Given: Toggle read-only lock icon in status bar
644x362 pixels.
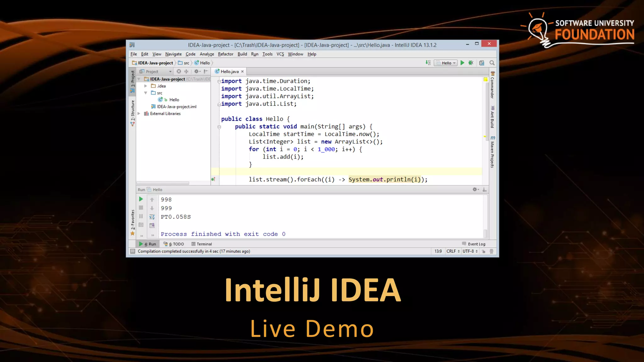Looking at the screenshot, I should click(x=484, y=251).
